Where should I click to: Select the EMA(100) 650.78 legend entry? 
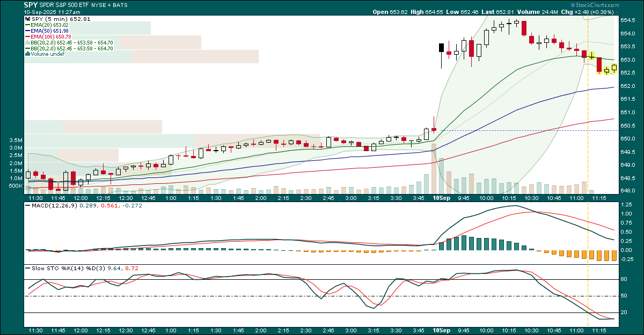pyautogui.click(x=50, y=36)
